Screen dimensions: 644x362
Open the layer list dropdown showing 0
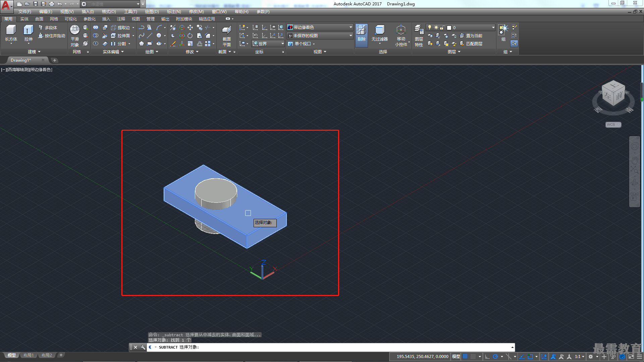coord(461,27)
